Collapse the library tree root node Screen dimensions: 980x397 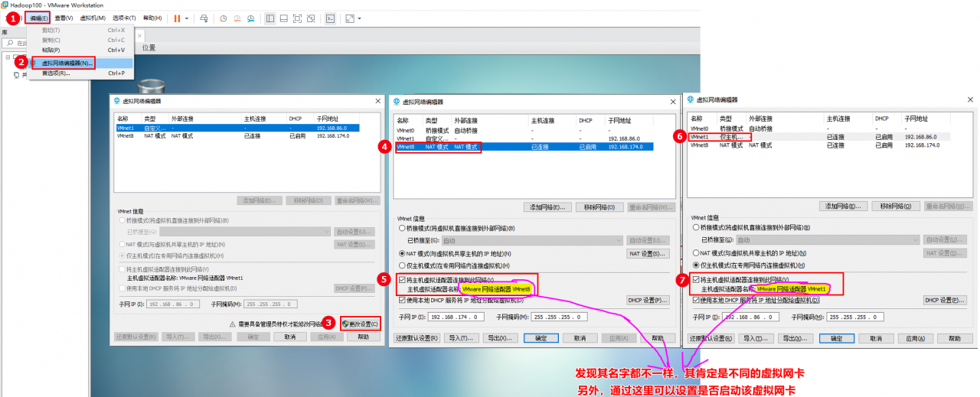click(8, 57)
